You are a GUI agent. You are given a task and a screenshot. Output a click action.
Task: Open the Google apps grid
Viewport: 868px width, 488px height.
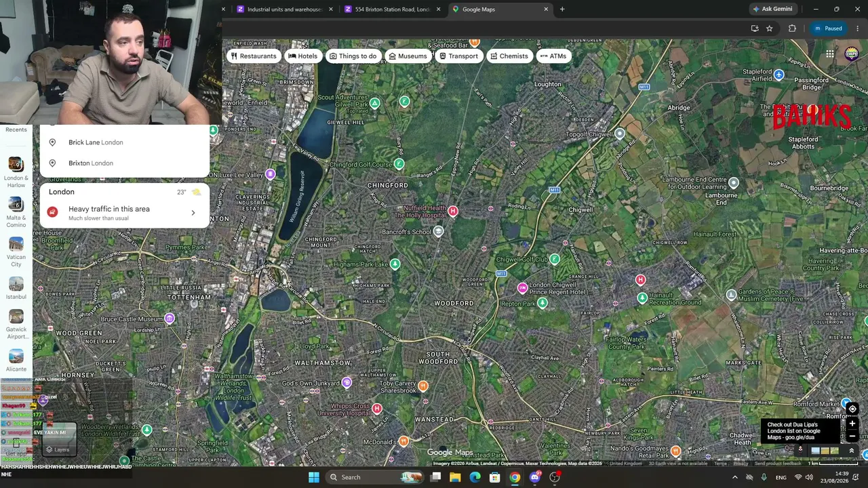[830, 54]
